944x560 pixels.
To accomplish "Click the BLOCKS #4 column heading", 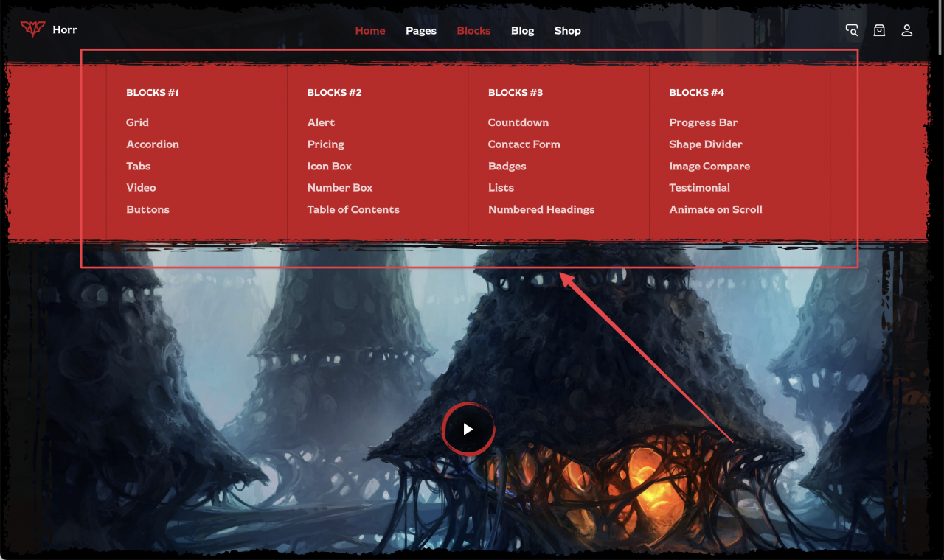I will (x=697, y=93).
